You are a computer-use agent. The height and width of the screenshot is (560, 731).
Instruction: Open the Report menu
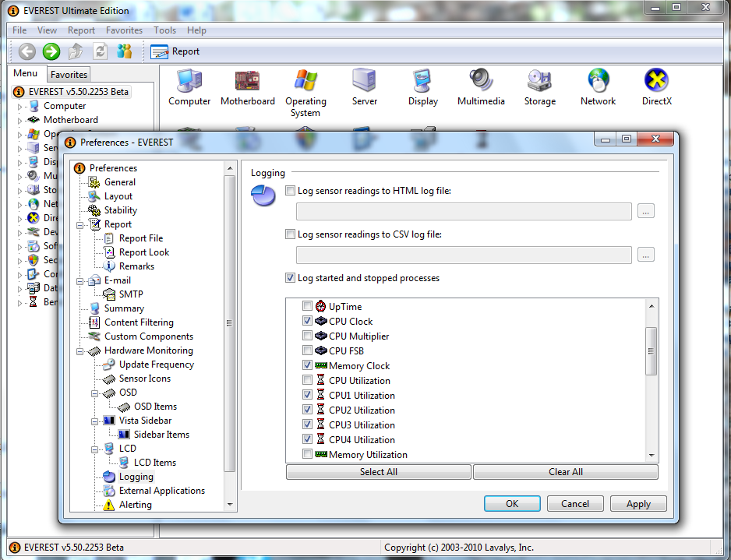81,30
